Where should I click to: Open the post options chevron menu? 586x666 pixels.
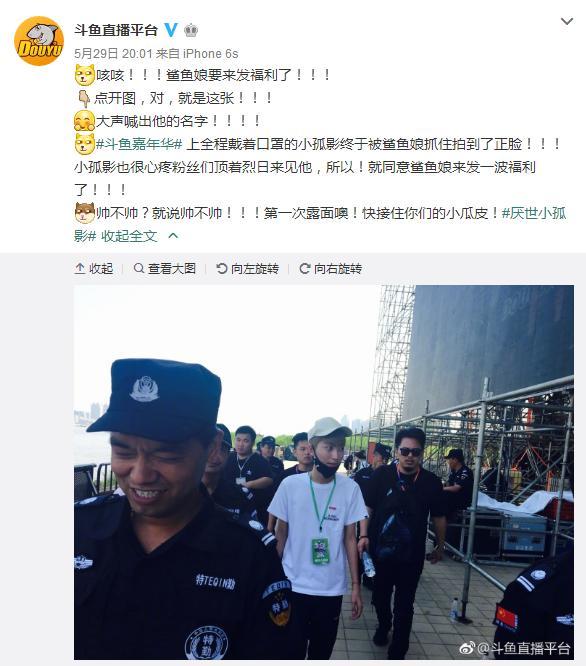click(567, 21)
